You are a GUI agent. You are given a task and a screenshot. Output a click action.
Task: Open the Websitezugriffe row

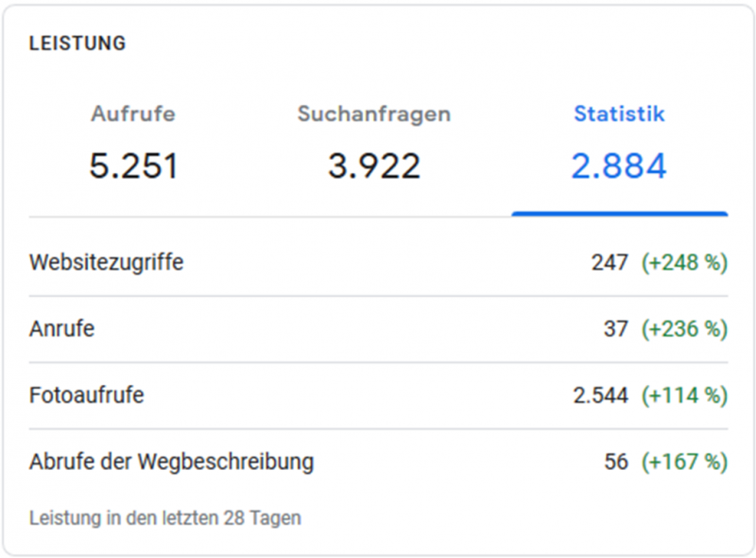point(106,263)
